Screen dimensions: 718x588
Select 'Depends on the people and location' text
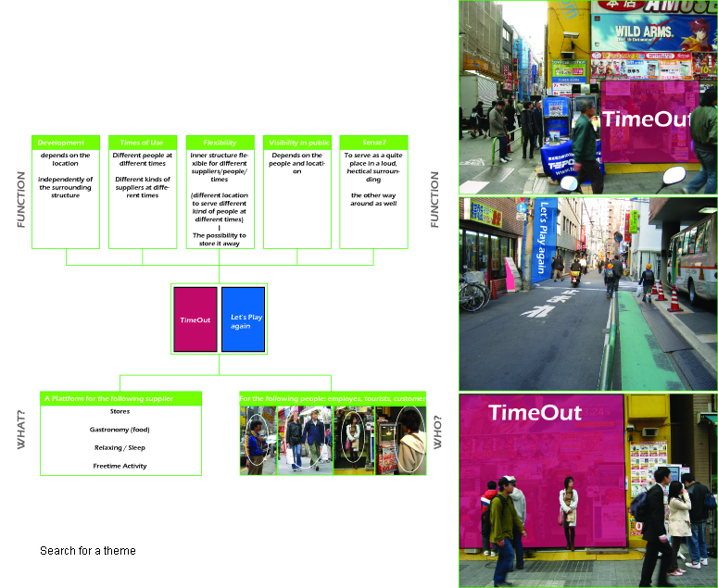pyautogui.click(x=297, y=163)
